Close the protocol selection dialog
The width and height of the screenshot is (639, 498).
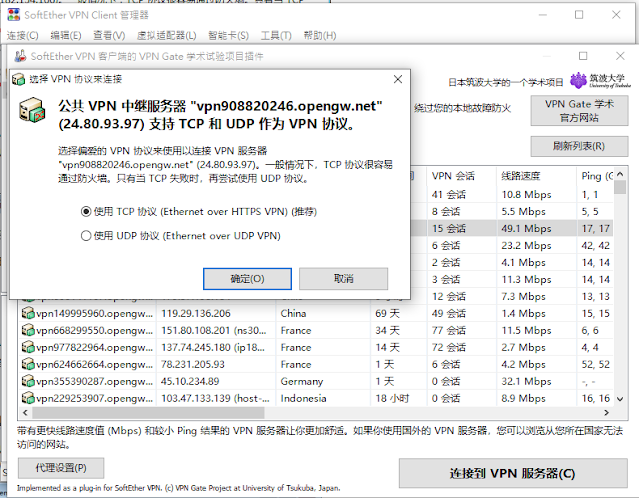tap(398, 79)
